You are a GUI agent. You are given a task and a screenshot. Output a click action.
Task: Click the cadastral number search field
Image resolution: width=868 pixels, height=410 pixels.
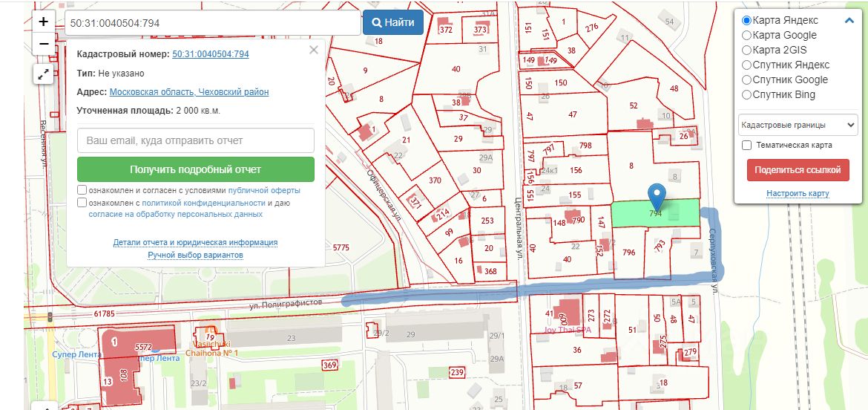213,23
